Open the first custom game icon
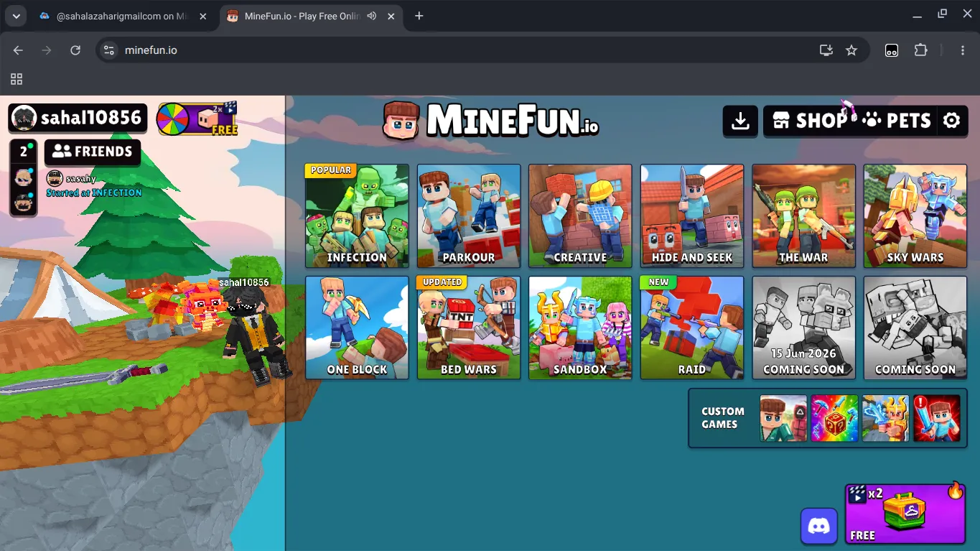 [783, 418]
